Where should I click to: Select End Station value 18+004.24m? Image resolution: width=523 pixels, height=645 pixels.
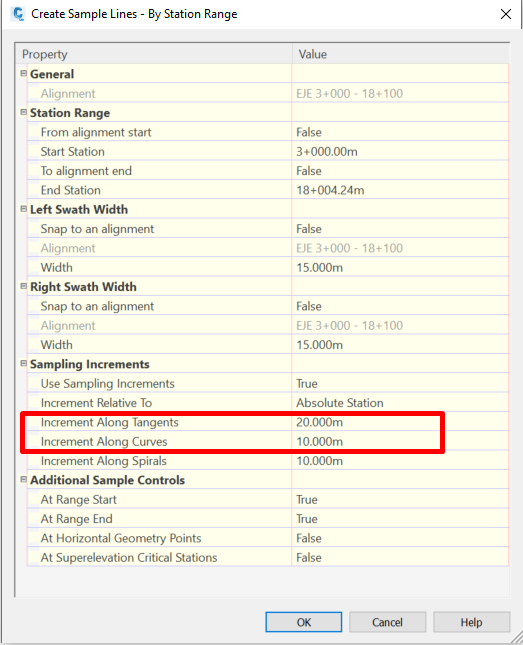[400, 190]
